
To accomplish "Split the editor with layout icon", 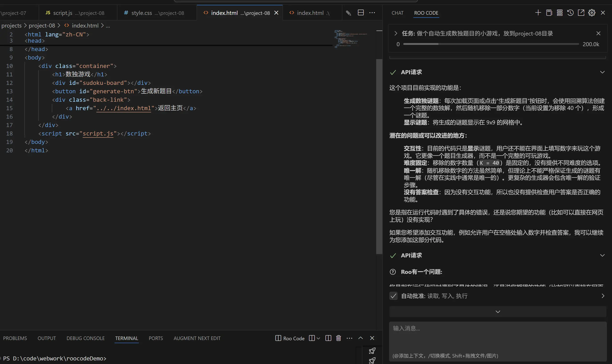I will [x=361, y=13].
